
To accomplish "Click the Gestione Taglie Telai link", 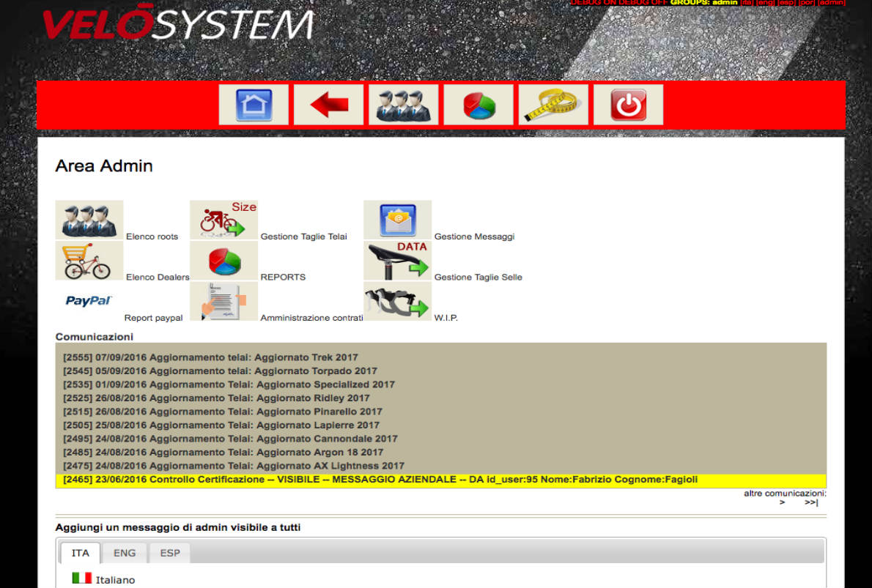I will pyautogui.click(x=303, y=237).
